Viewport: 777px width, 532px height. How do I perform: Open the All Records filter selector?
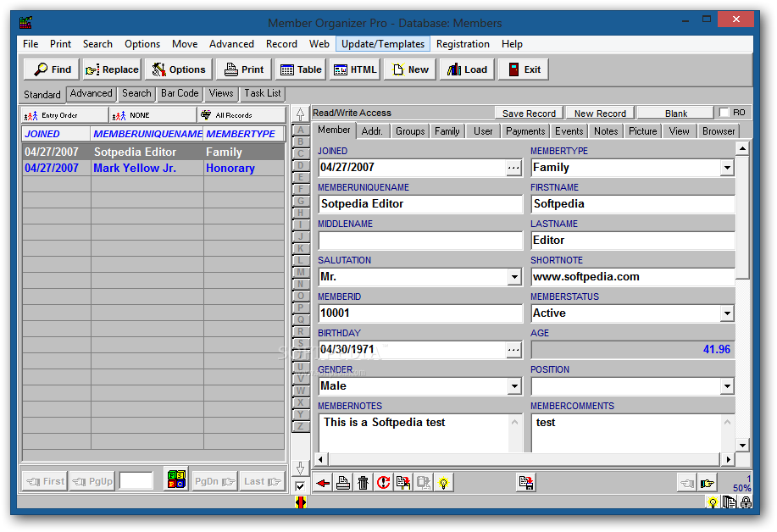[x=241, y=115]
